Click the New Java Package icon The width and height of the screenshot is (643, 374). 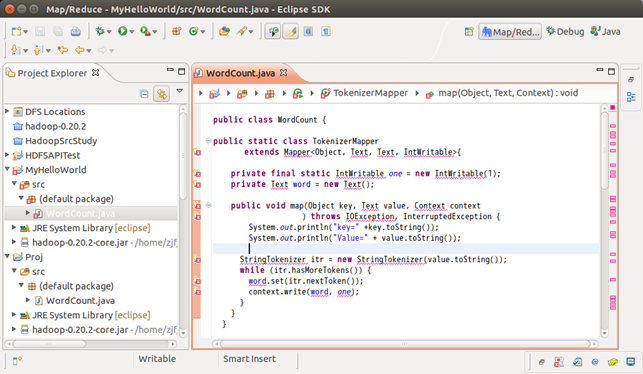[x=177, y=31]
